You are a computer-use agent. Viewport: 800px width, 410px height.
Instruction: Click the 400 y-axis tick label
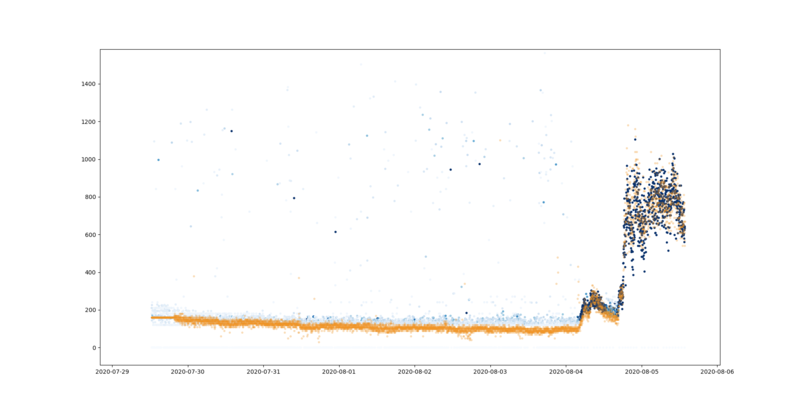(90, 273)
